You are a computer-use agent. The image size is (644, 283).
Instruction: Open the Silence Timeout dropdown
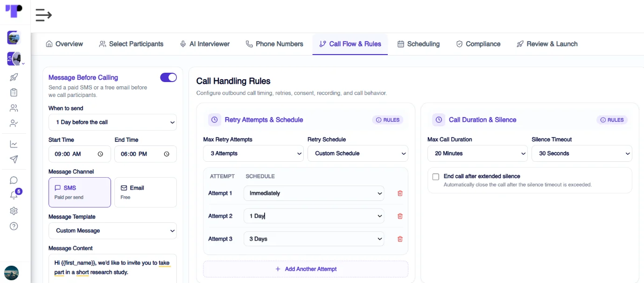click(x=582, y=153)
